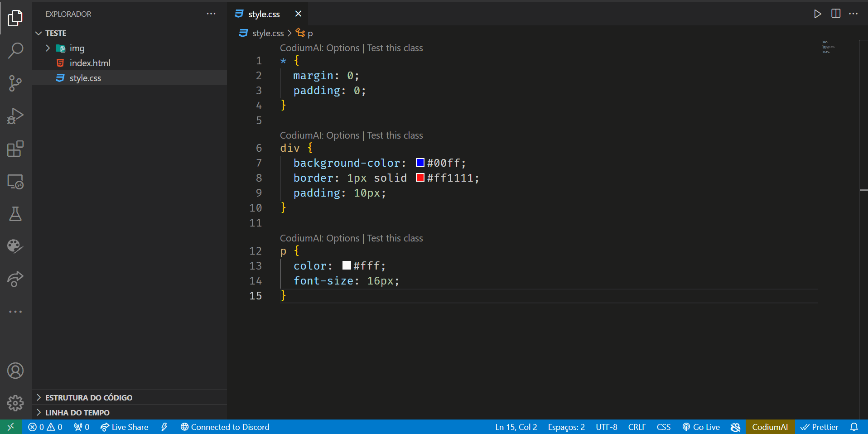Toggle Prettier in the status bar

[819, 427]
